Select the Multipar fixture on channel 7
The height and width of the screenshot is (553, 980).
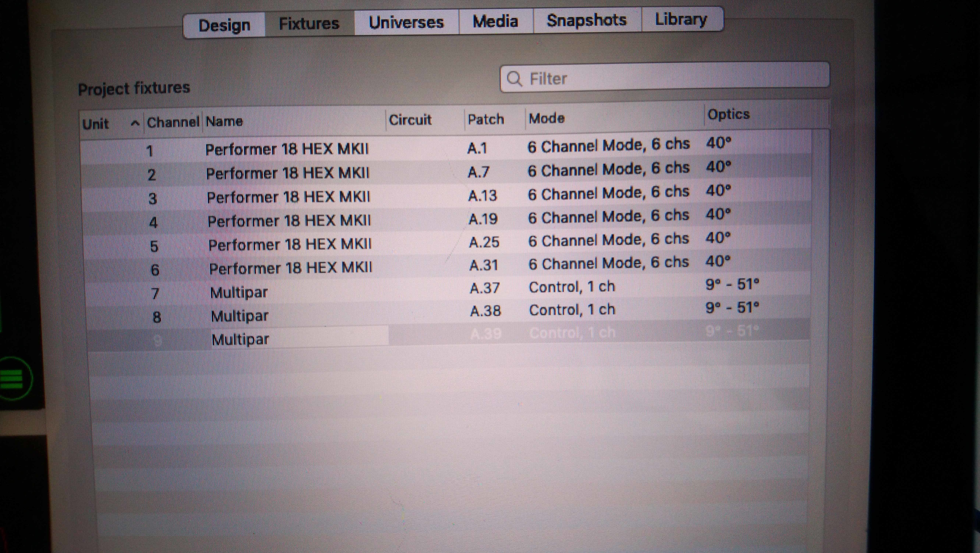(239, 292)
